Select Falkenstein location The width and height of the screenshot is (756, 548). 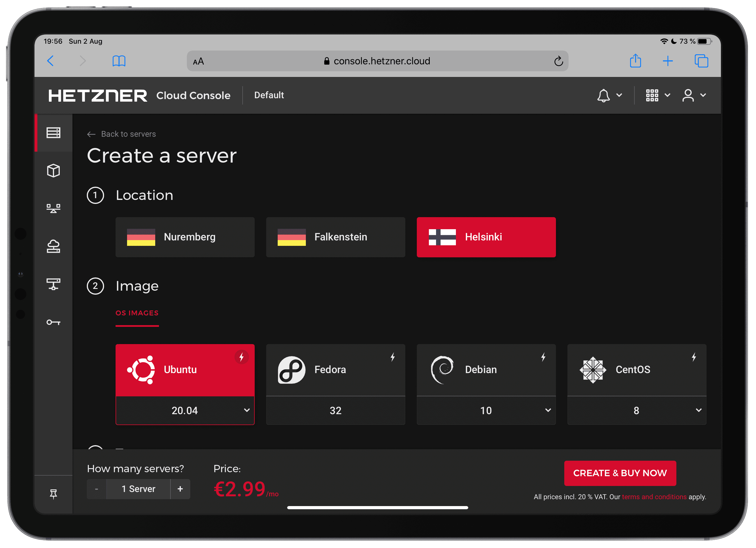click(x=336, y=237)
